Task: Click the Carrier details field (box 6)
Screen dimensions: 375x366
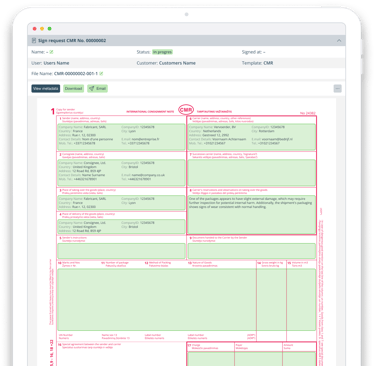Action: click(252, 137)
